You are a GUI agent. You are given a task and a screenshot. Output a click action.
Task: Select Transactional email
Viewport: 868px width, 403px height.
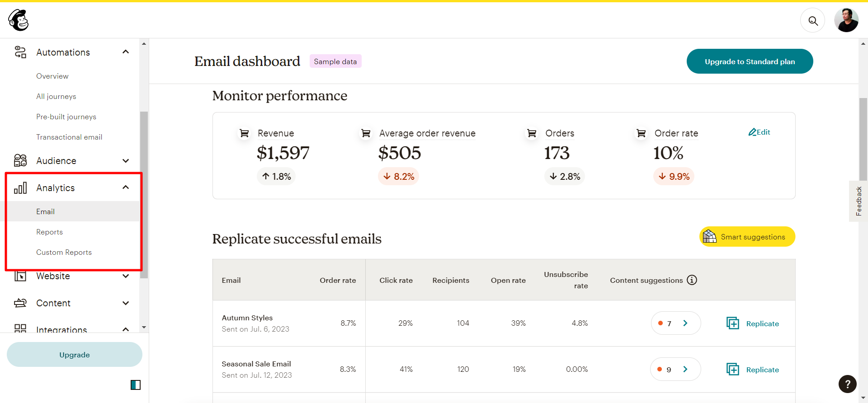click(x=69, y=137)
